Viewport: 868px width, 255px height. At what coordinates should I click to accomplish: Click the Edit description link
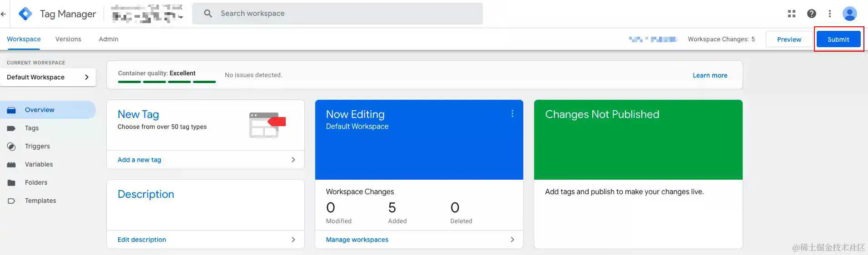coord(142,240)
